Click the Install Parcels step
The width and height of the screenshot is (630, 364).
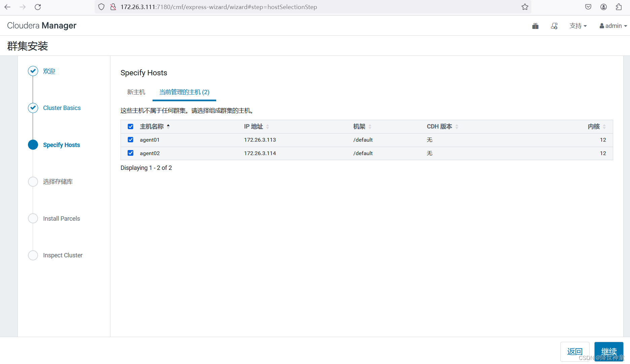(62, 219)
